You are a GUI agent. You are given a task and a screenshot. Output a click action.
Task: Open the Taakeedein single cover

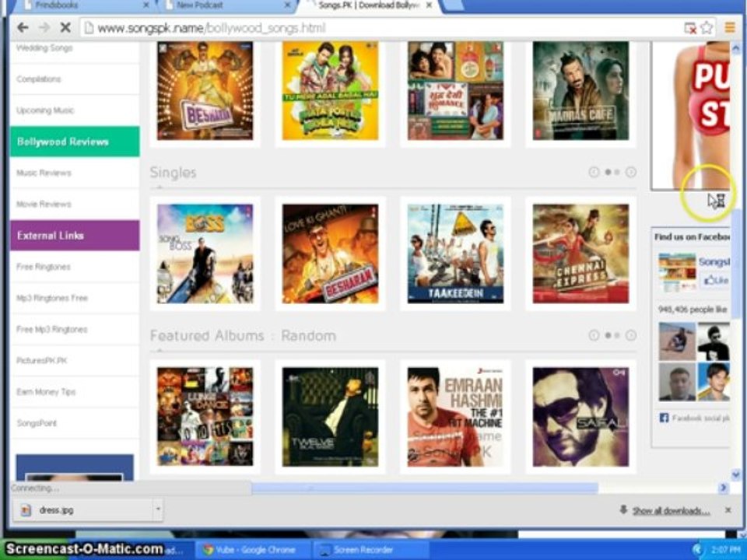tap(455, 254)
